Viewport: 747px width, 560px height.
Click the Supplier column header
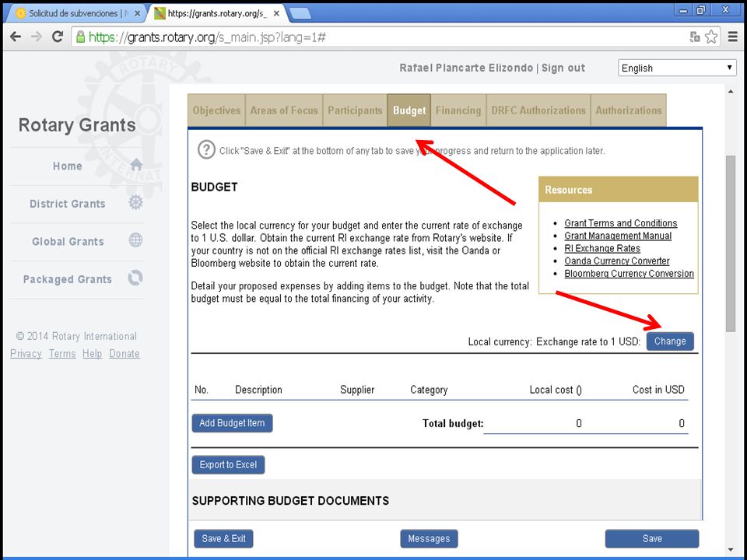pyautogui.click(x=357, y=390)
